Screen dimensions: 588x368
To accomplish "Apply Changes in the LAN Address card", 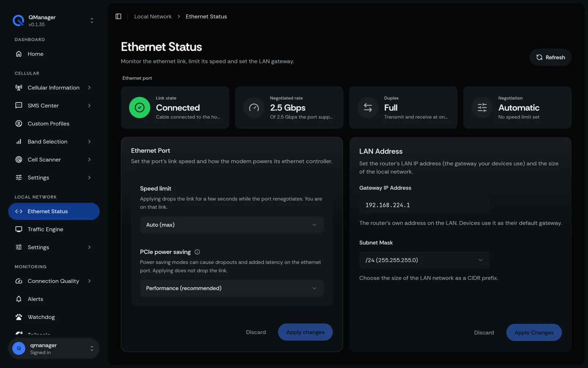I will tap(534, 333).
